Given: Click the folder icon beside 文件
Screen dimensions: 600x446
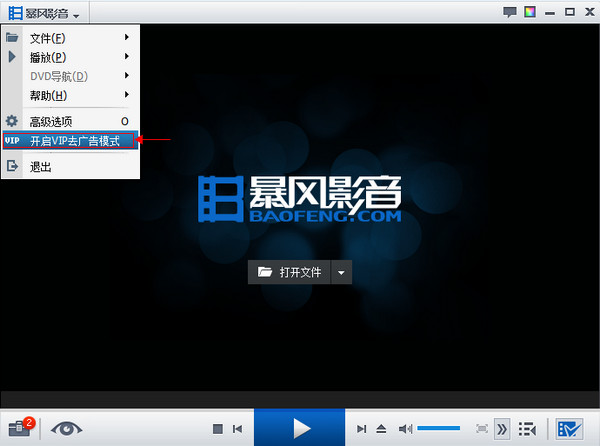Looking at the screenshot, I should pos(12,37).
